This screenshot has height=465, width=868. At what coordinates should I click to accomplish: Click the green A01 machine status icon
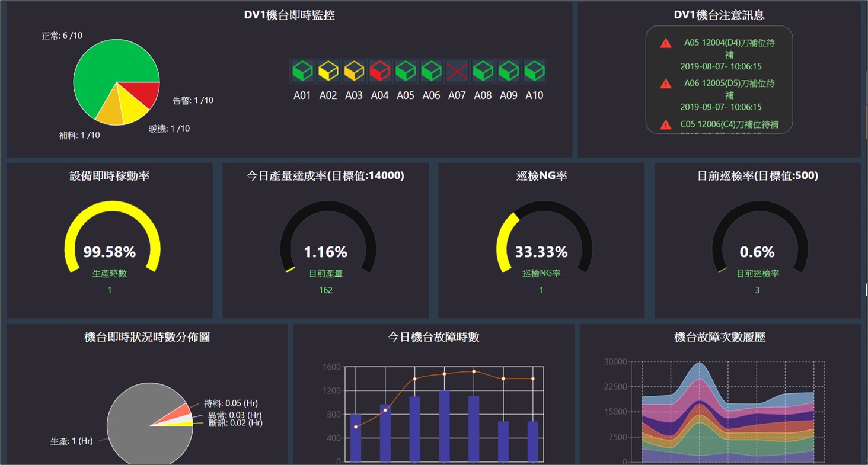pos(302,71)
